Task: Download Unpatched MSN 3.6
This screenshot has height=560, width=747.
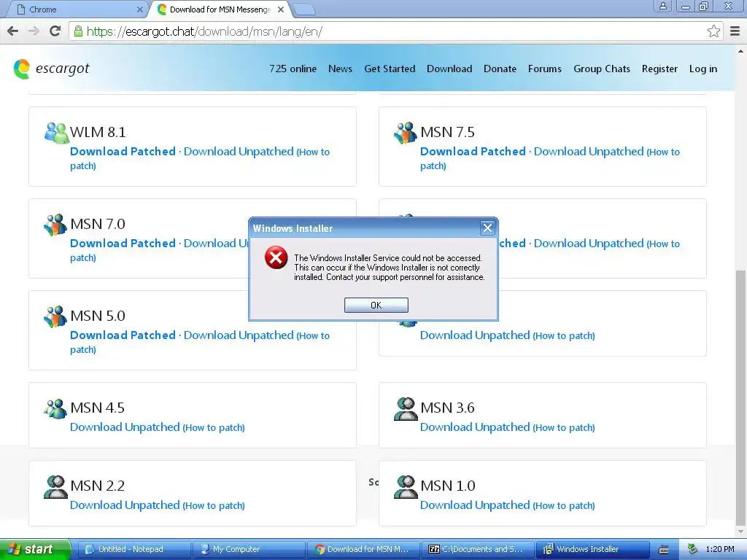Action: tap(475, 427)
